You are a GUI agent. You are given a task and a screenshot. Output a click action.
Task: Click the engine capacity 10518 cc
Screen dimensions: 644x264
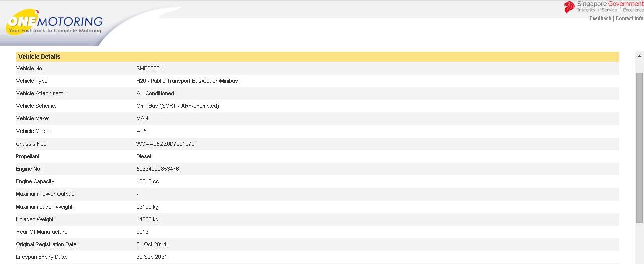(148, 181)
